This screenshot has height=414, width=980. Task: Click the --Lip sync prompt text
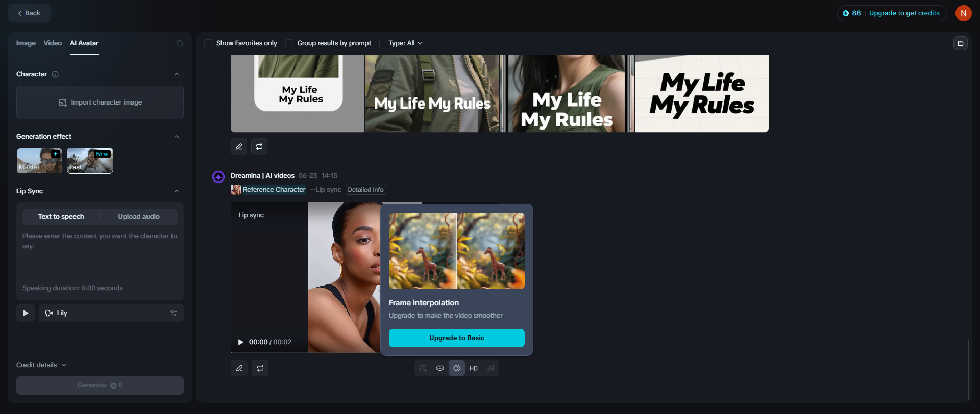click(x=326, y=190)
